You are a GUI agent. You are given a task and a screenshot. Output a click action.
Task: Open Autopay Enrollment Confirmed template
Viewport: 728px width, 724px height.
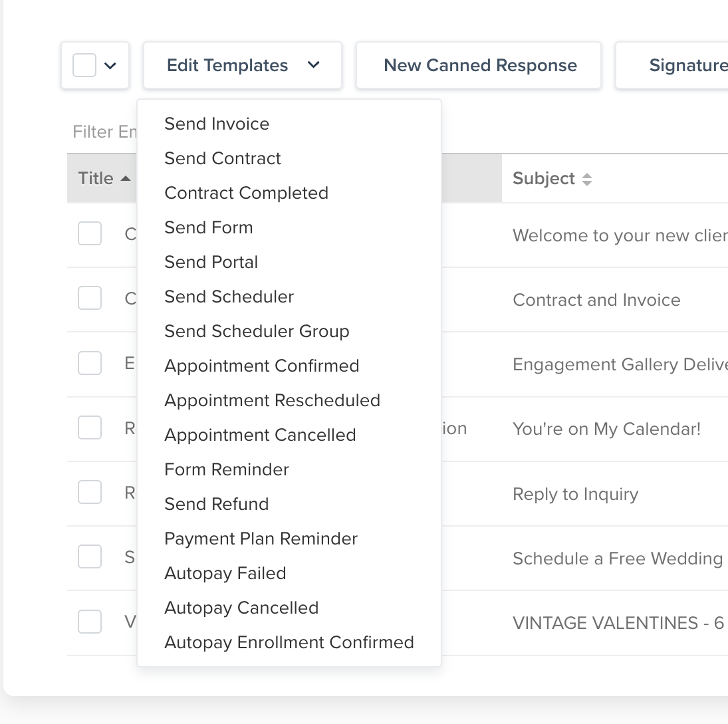coord(289,642)
